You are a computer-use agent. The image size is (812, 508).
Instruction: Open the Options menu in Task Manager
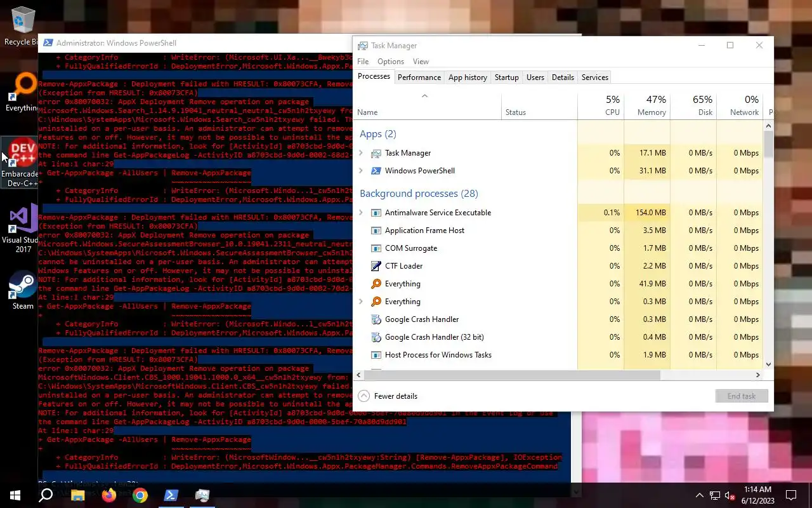pyautogui.click(x=391, y=62)
